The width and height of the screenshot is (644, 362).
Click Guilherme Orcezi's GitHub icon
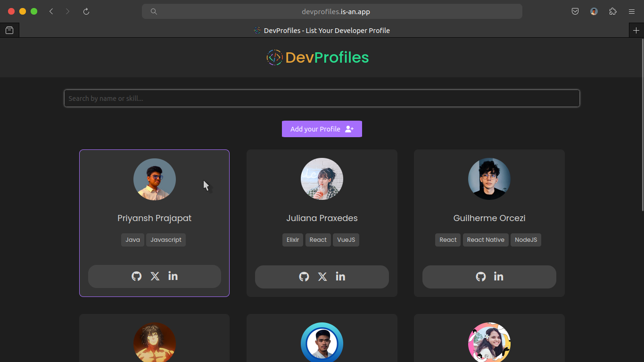point(480,277)
